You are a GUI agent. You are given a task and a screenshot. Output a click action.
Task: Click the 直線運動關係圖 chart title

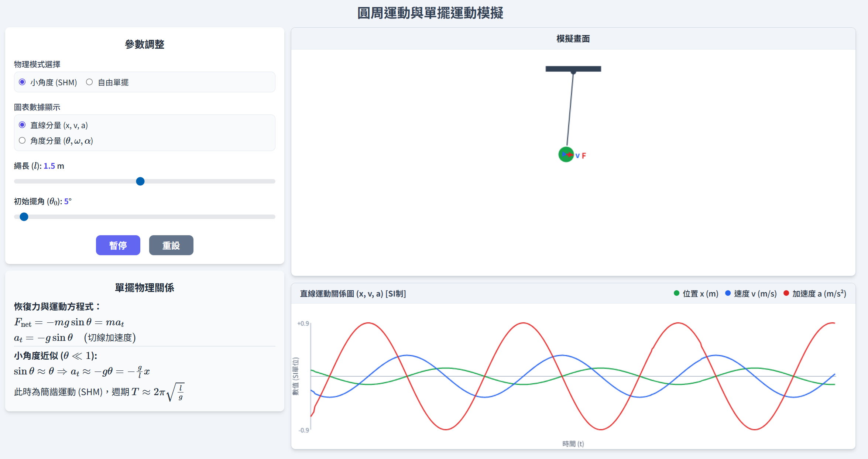coord(353,294)
